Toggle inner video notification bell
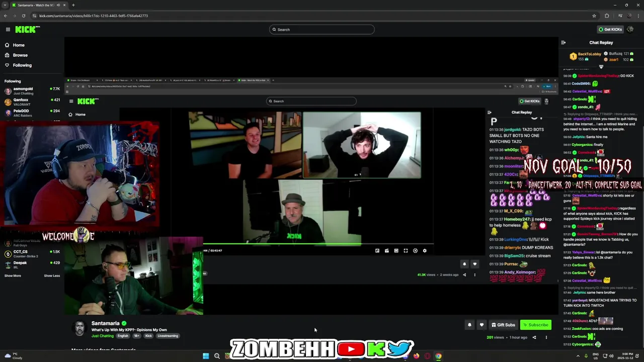 [464, 264]
